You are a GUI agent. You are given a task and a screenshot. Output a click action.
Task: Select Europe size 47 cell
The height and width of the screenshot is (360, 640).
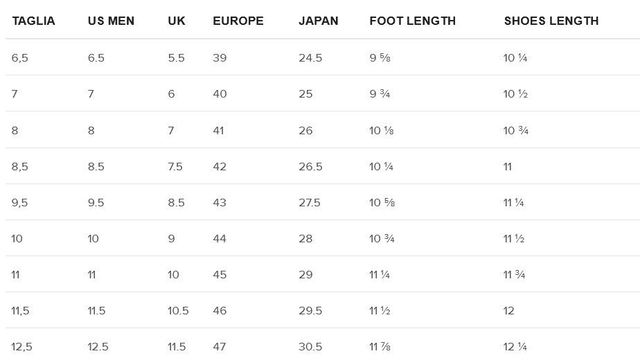coord(219,347)
